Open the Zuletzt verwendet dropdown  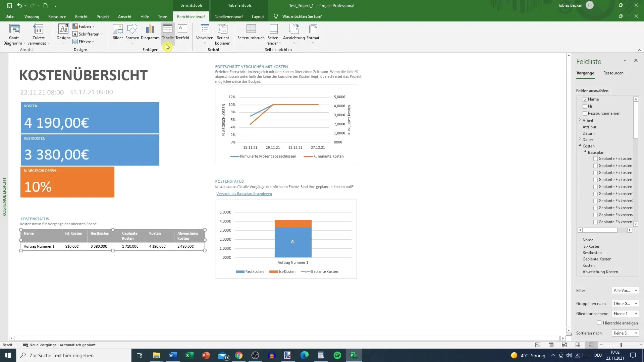38,35
